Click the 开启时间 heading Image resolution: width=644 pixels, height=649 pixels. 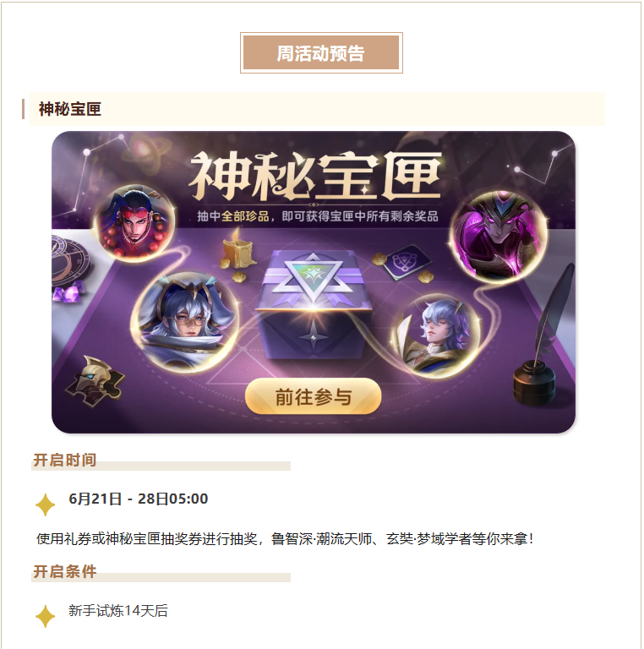64,460
